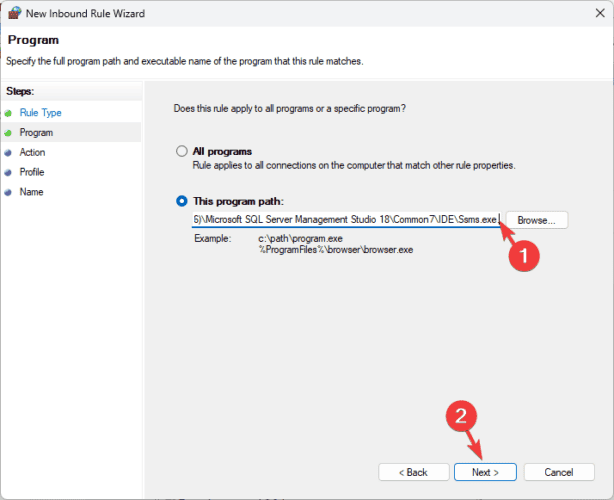Click the green bullet beside Program

8,133
